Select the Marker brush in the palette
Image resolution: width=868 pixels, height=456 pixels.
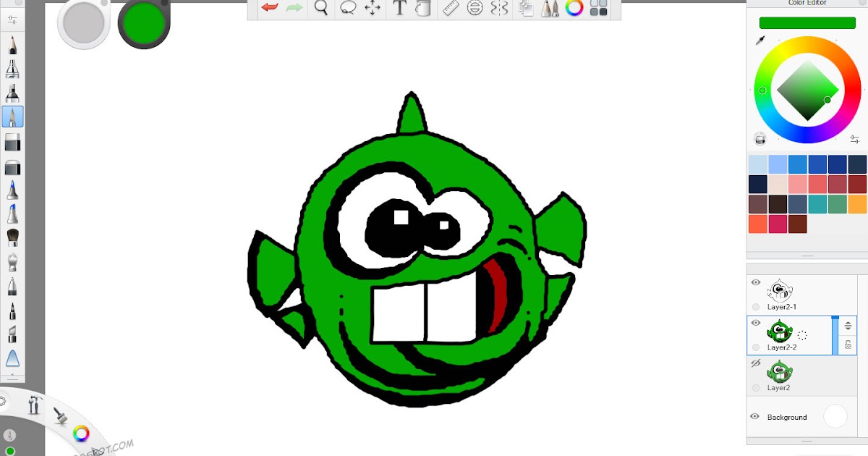[12, 93]
